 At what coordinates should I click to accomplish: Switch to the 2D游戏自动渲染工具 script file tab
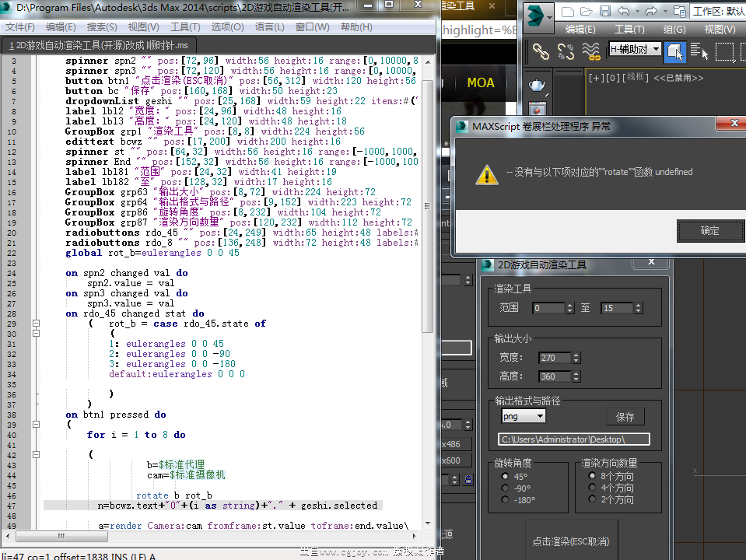coord(99,46)
